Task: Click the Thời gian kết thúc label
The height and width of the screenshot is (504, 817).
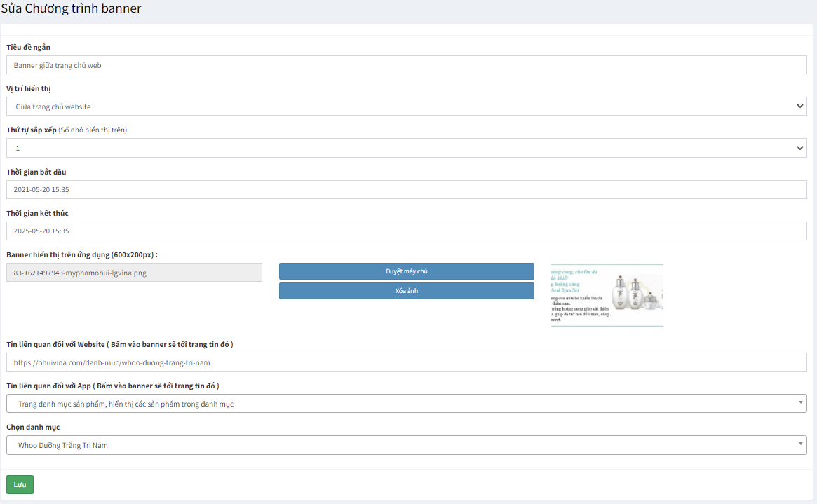Action: point(37,213)
